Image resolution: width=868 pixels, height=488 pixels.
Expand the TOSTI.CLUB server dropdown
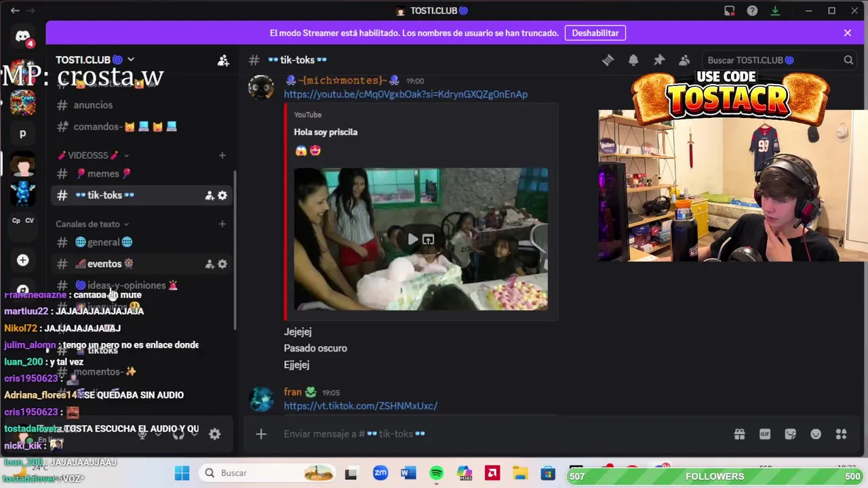tap(131, 60)
